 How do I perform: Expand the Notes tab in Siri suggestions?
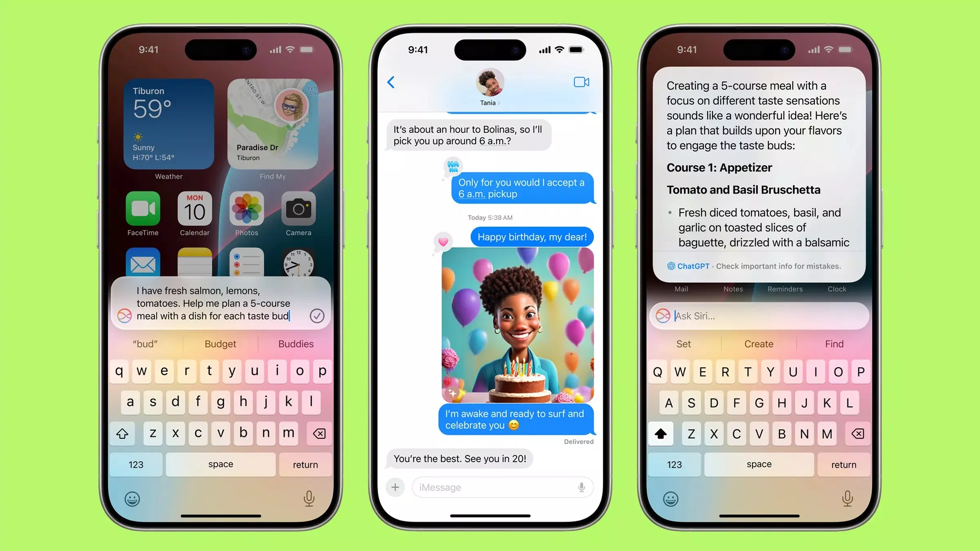click(734, 289)
